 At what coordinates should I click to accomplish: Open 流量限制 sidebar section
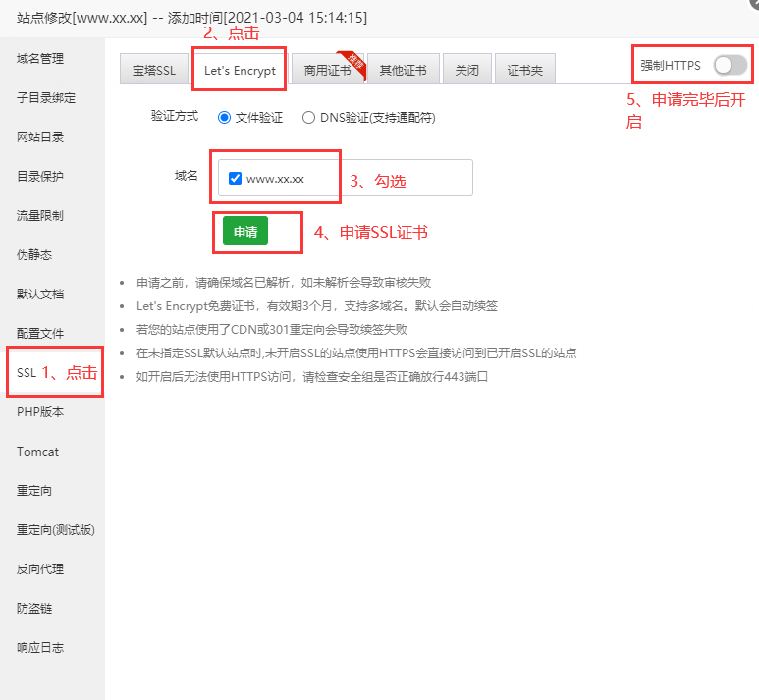[40, 216]
